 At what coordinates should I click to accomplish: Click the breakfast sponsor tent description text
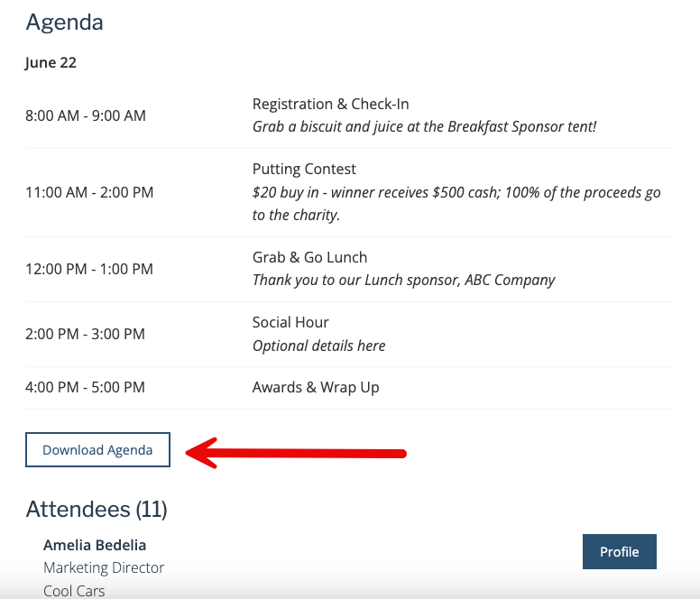[424, 127]
